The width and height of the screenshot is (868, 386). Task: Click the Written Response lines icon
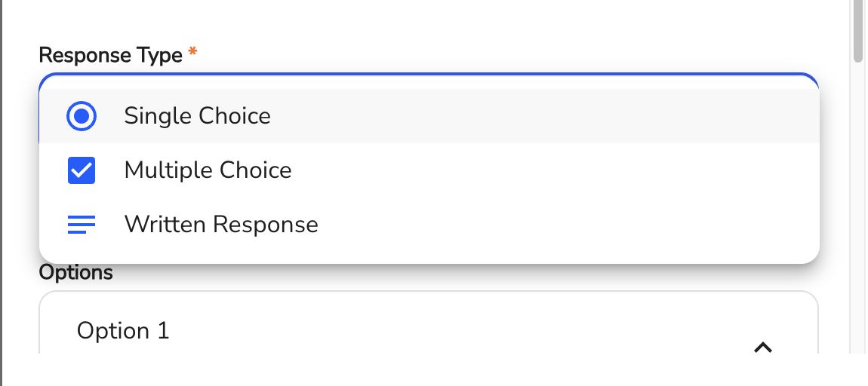[82, 225]
